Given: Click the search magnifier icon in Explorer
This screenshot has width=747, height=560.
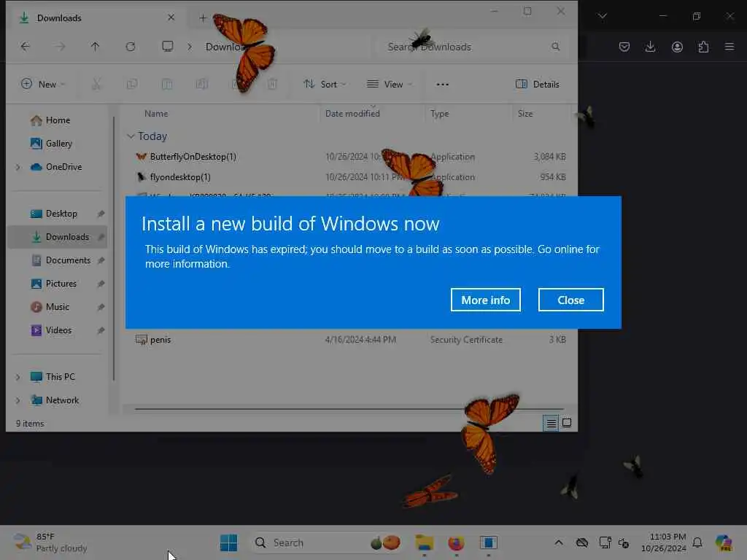Looking at the screenshot, I should pos(555,47).
